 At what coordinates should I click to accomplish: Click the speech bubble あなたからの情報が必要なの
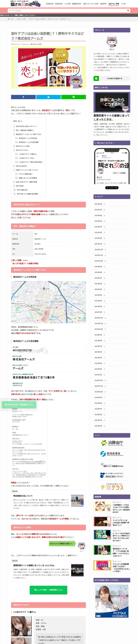(x=62, y=544)
